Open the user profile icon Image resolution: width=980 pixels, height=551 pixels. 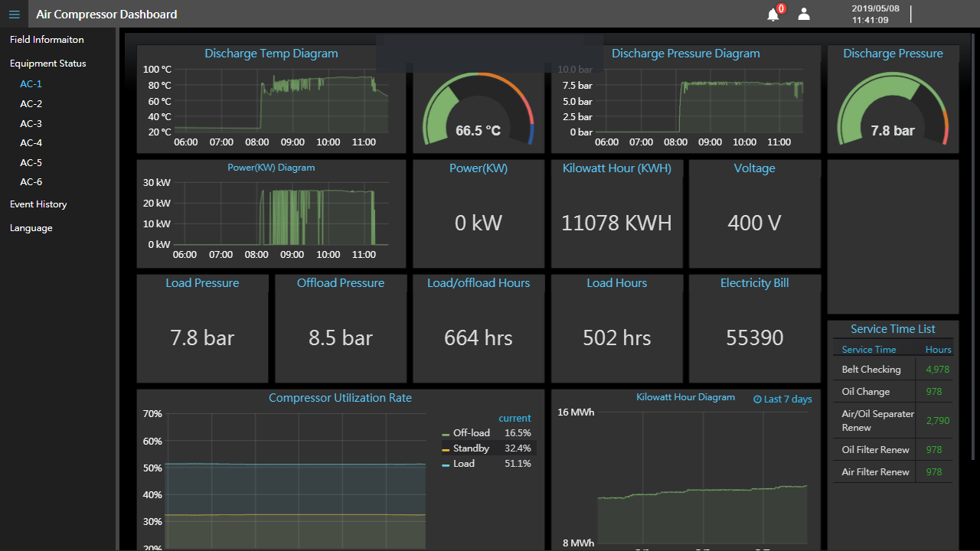point(804,14)
